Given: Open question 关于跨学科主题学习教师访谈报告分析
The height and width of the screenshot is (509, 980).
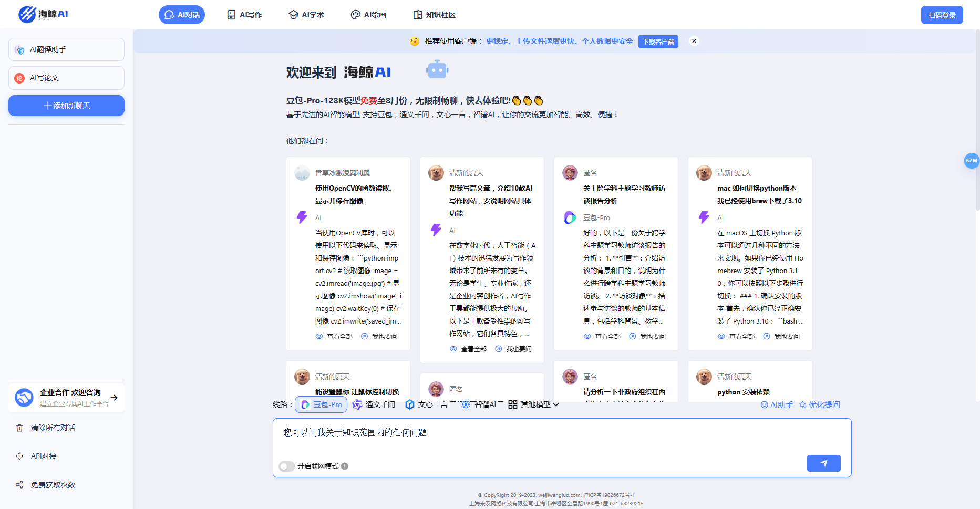Looking at the screenshot, I should [x=624, y=194].
